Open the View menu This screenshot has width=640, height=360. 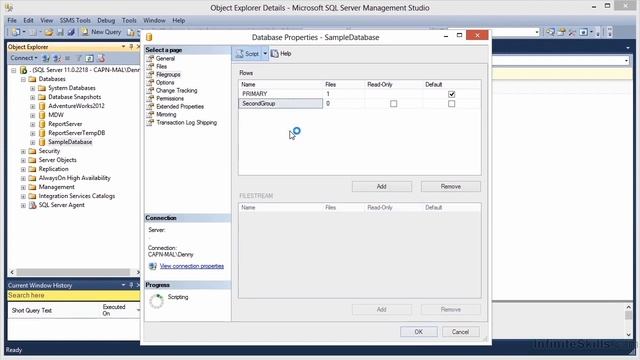click(x=46, y=20)
